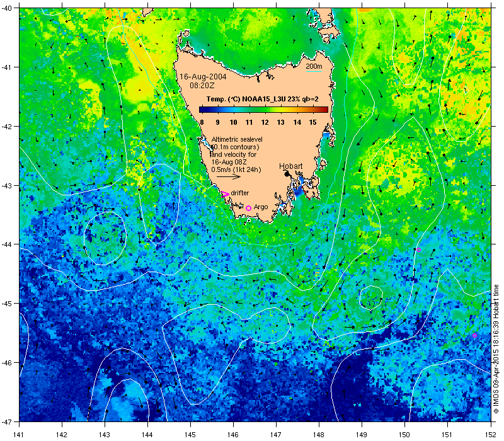Screen dimensions: 504x441
Task: Select the Argo float circle near 151.6°E, 45.5°S
Action: tap(475, 335)
